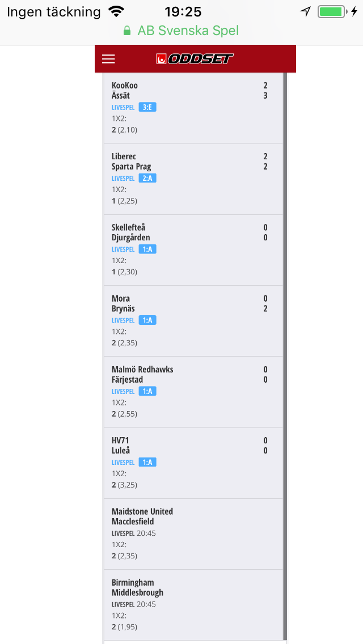363x644 pixels.
Task: Open the KooKoo vs Ässät match
Action: pos(193,108)
